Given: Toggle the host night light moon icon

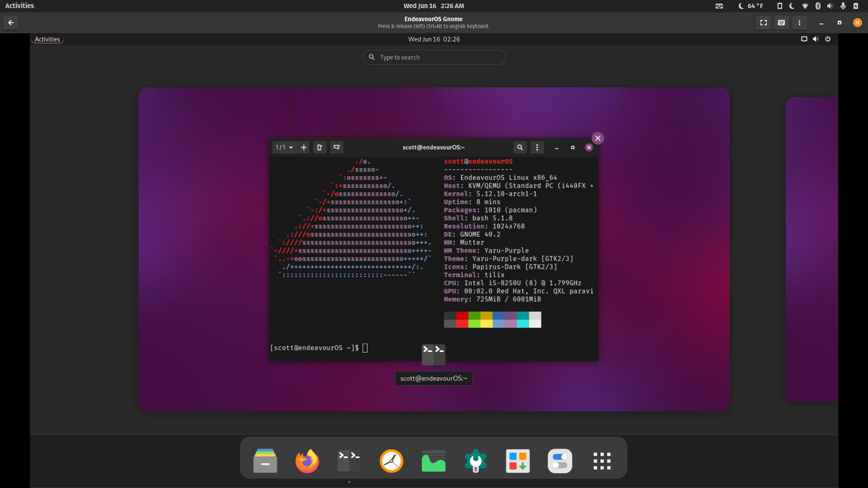Looking at the screenshot, I should coord(792,6).
